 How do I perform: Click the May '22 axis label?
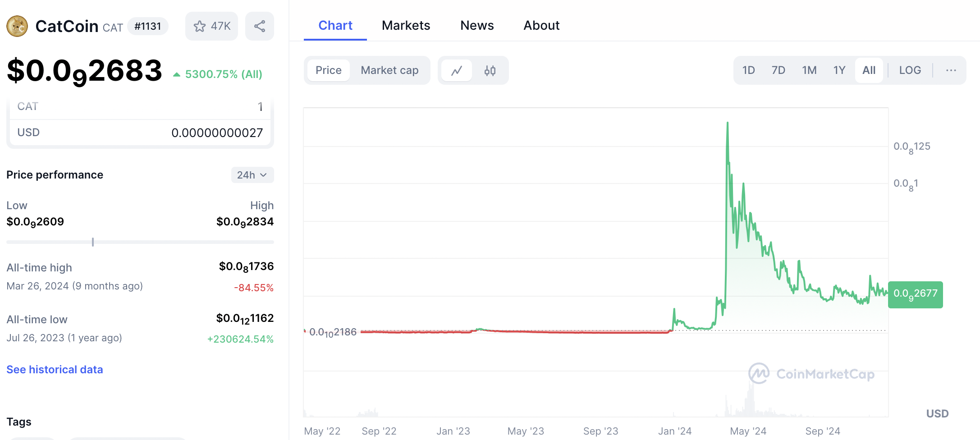tap(322, 431)
